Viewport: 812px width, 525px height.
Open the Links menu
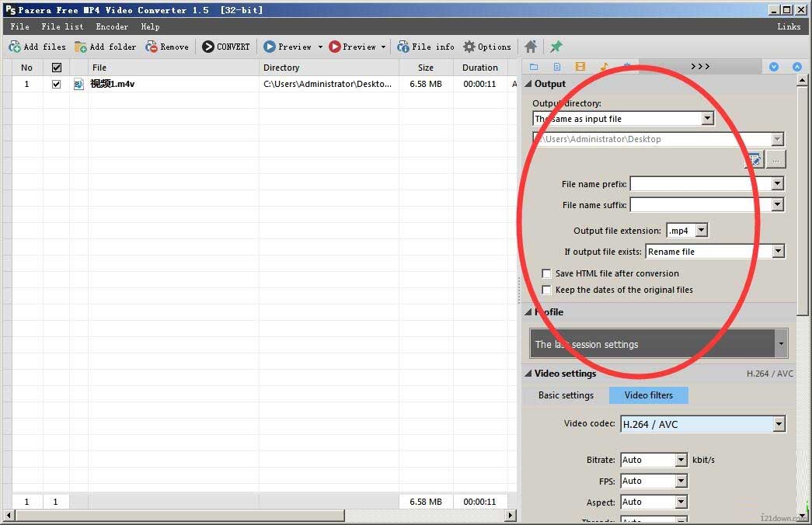789,26
